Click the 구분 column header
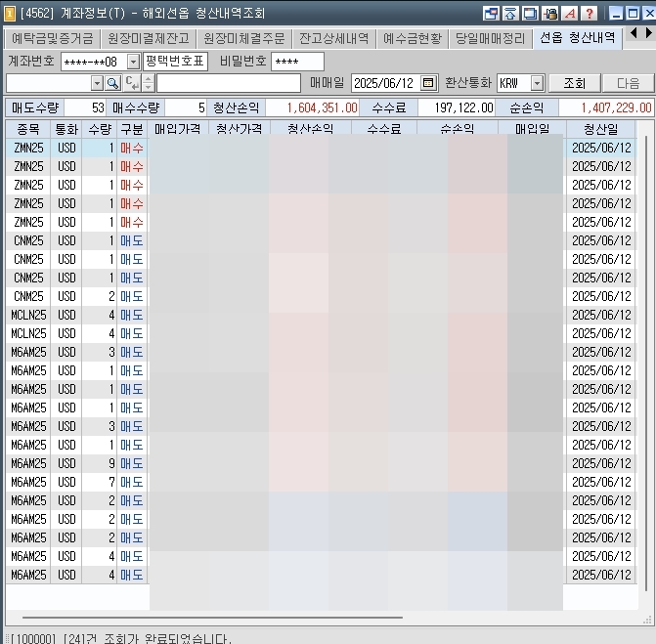Image resolution: width=656 pixels, height=644 pixels. (x=132, y=129)
